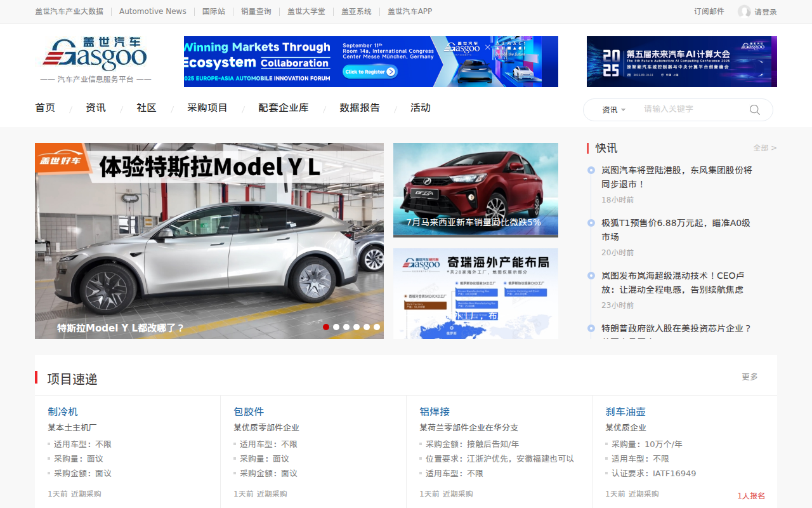Click the Europe-Asia Automobile Innovation Forum banner
This screenshot has width=812, height=508.
[x=371, y=62]
